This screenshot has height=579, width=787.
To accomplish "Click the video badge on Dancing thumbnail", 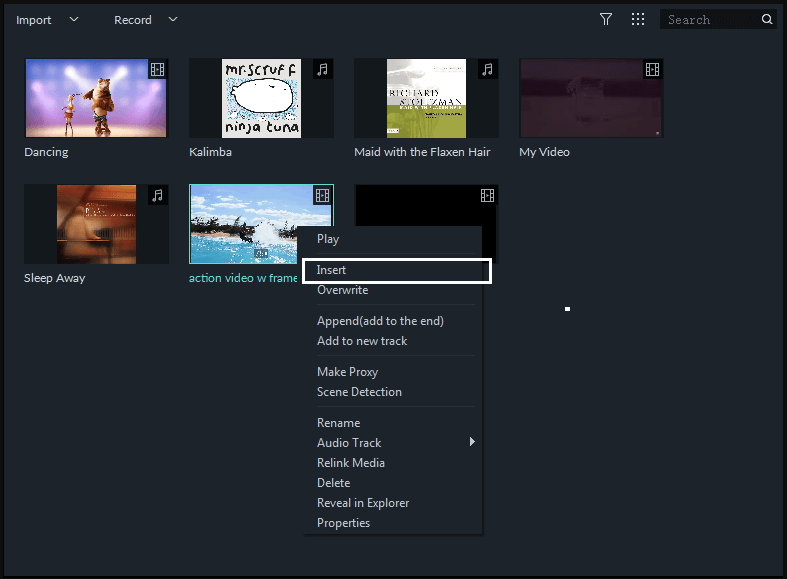I will click(157, 69).
